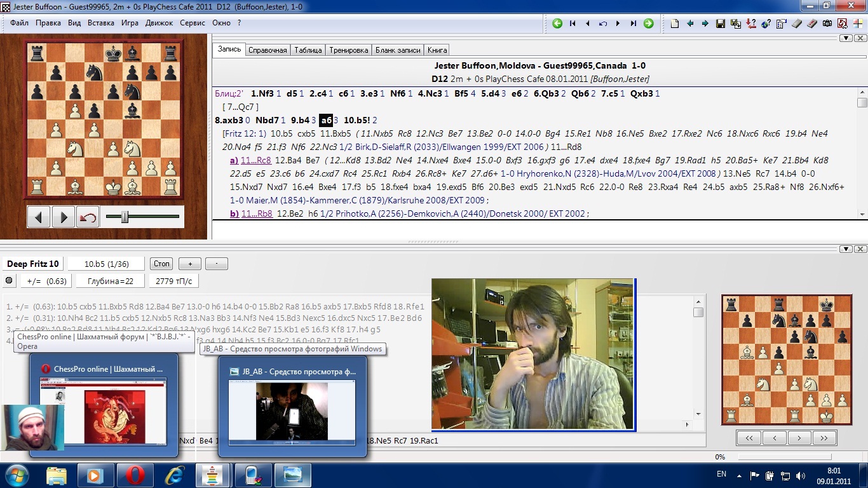Click the green forward circle arrow
This screenshot has height=488, width=868.
pos(648,24)
